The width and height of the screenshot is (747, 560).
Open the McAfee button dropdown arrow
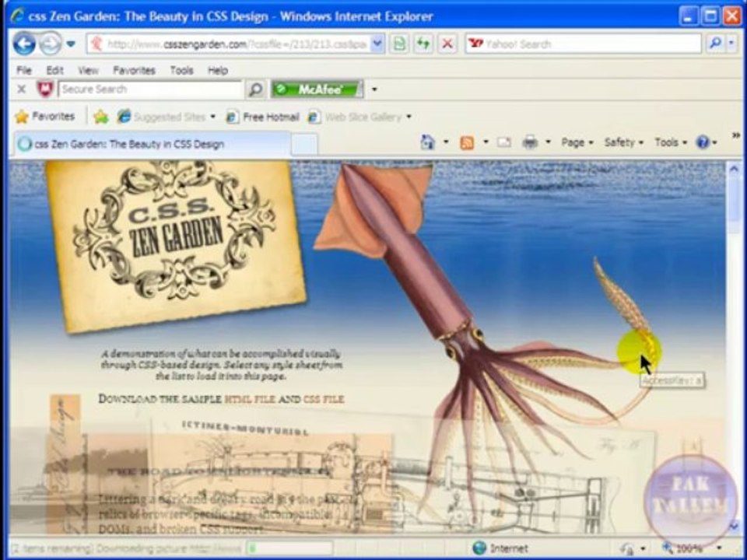tap(374, 89)
